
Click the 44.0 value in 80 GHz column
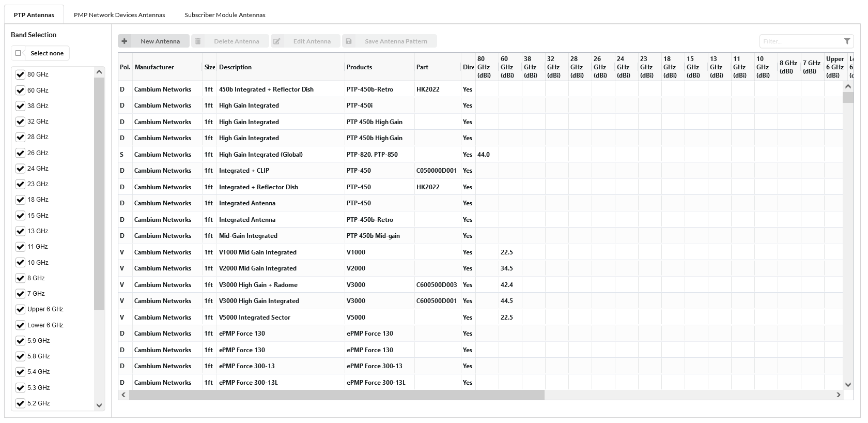(x=487, y=155)
